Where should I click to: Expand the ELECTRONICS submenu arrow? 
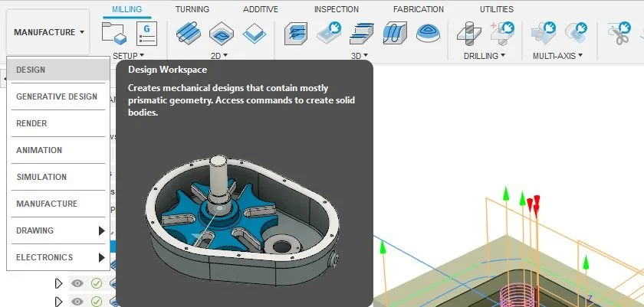(x=101, y=257)
